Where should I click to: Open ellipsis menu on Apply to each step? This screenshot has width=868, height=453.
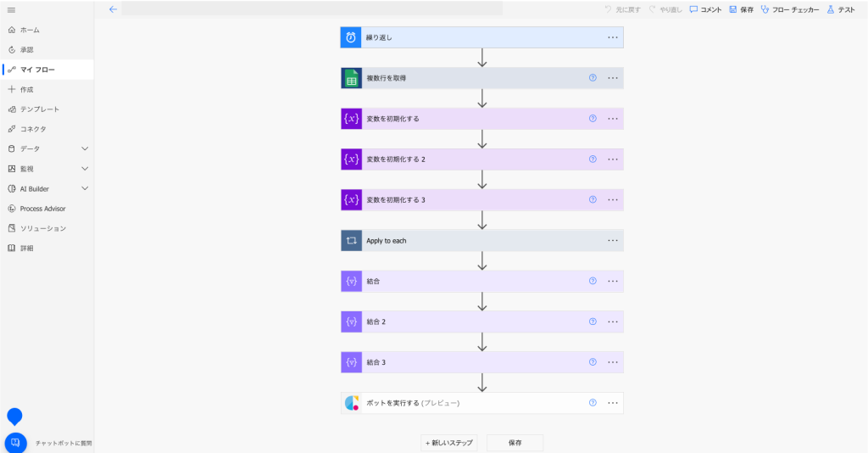click(x=613, y=241)
